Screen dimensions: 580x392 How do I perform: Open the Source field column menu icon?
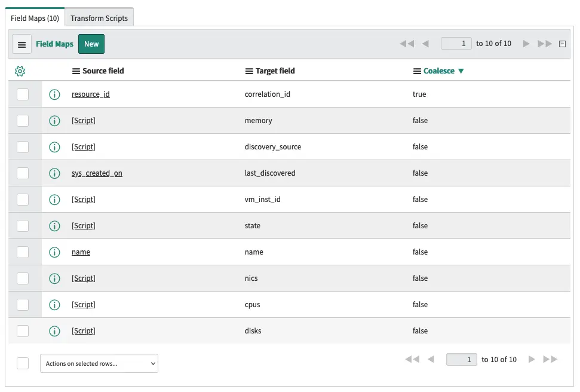click(x=76, y=71)
